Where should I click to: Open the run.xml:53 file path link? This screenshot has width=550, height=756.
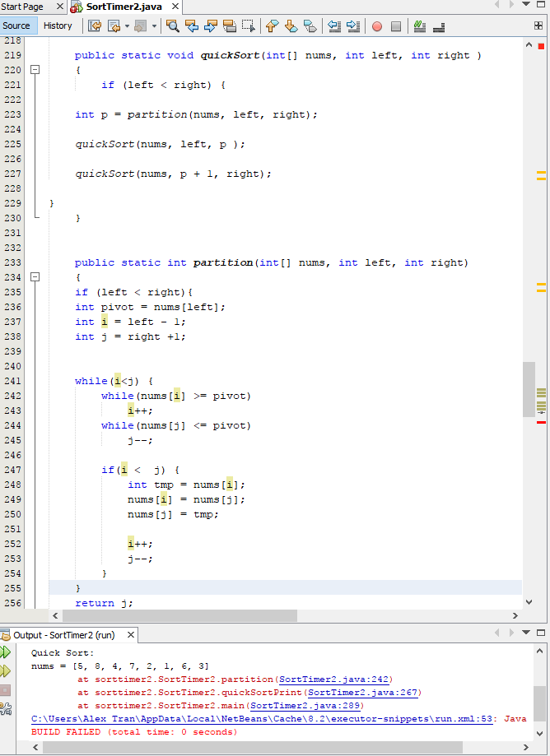[262, 718]
